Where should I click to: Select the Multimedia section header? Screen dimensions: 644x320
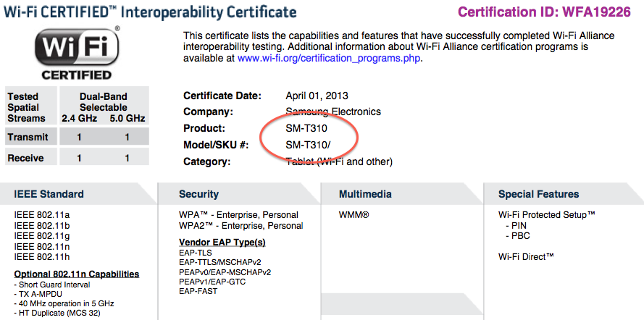[x=365, y=194]
